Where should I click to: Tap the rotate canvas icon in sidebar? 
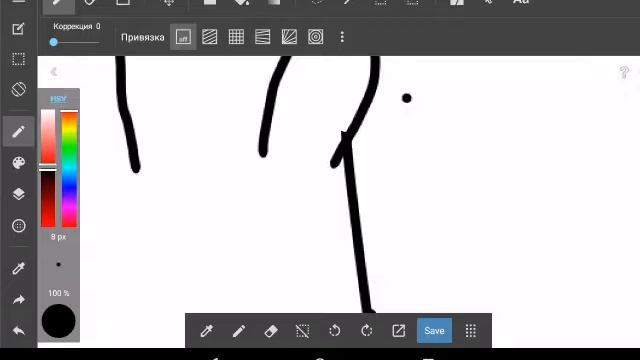(18, 89)
